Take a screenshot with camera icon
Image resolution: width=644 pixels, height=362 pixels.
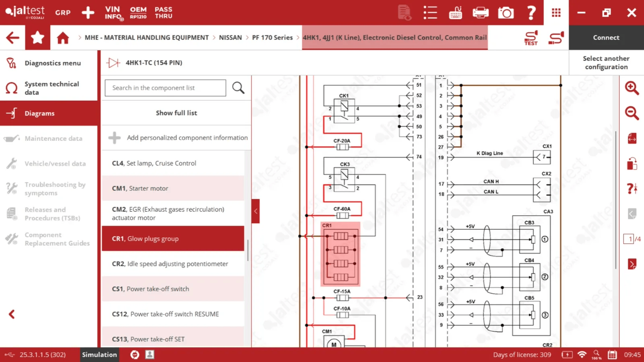click(x=506, y=13)
